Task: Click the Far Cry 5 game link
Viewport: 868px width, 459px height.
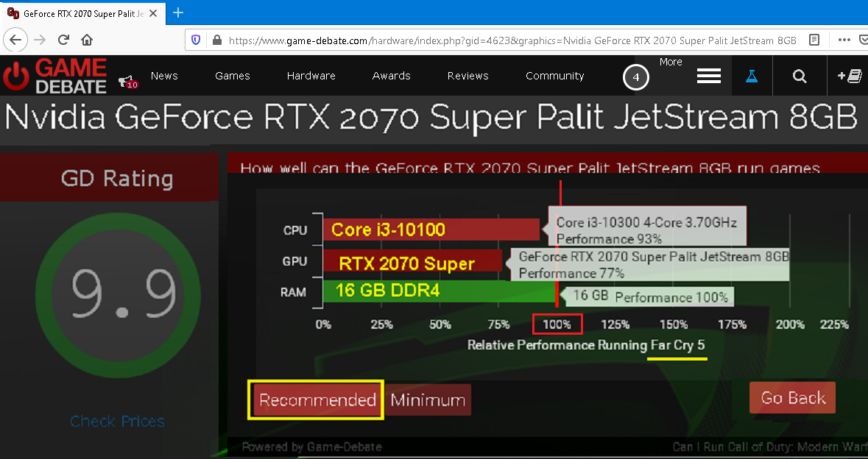Action: tap(677, 346)
